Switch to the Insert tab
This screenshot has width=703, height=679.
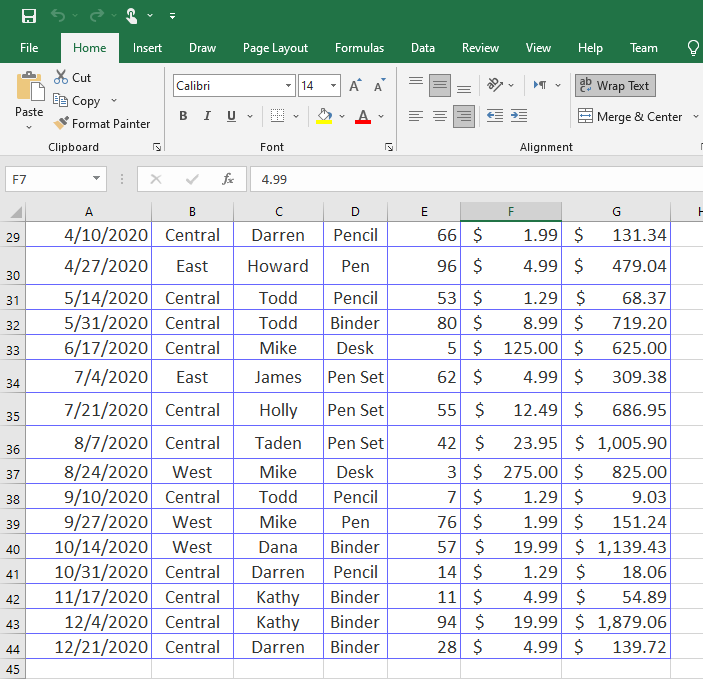pos(147,48)
